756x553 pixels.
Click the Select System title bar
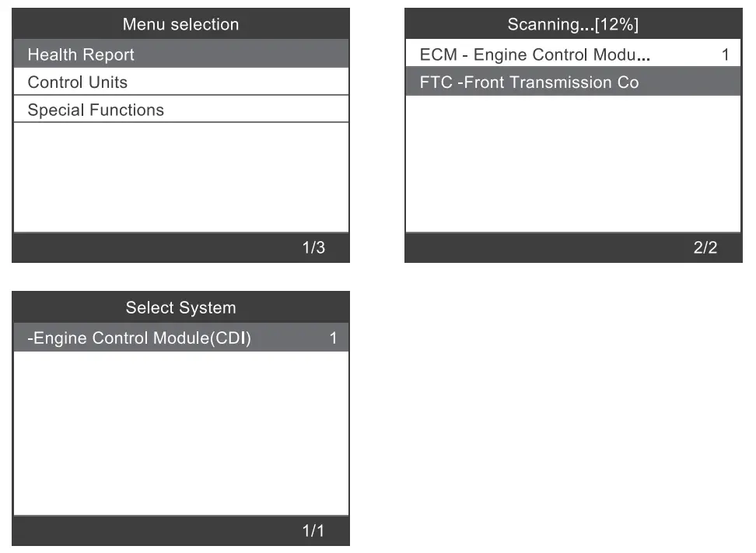coord(180,308)
